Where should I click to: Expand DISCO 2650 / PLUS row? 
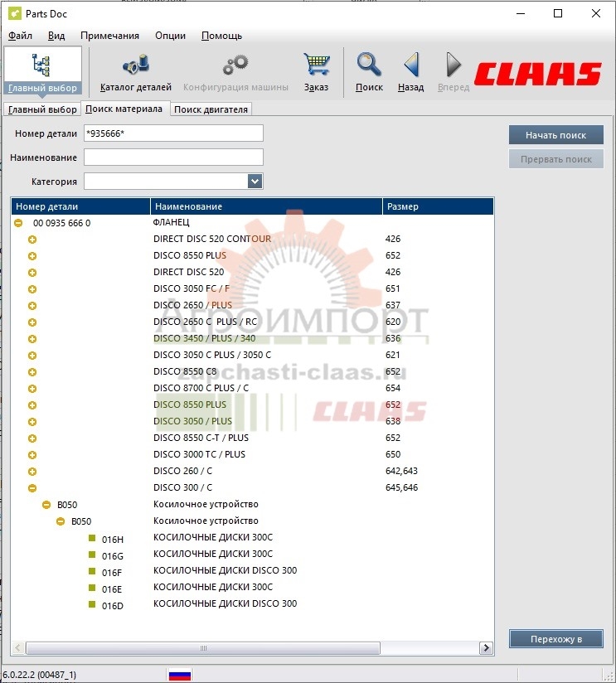pos(32,306)
